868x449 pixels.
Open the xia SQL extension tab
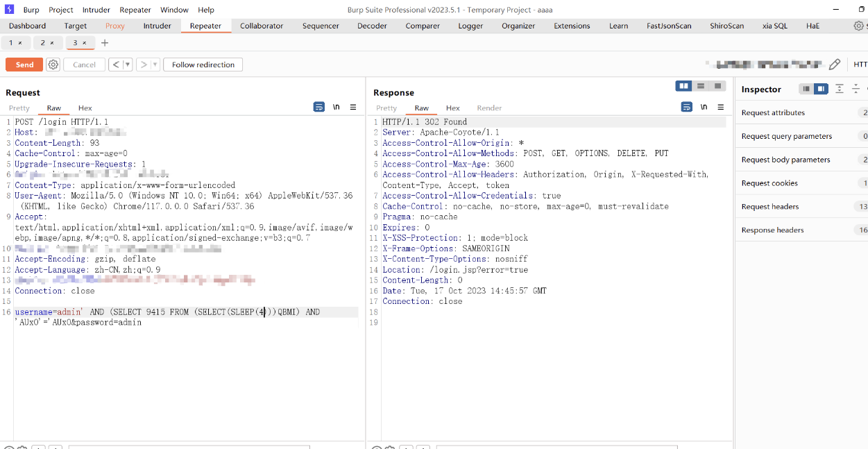pos(775,26)
